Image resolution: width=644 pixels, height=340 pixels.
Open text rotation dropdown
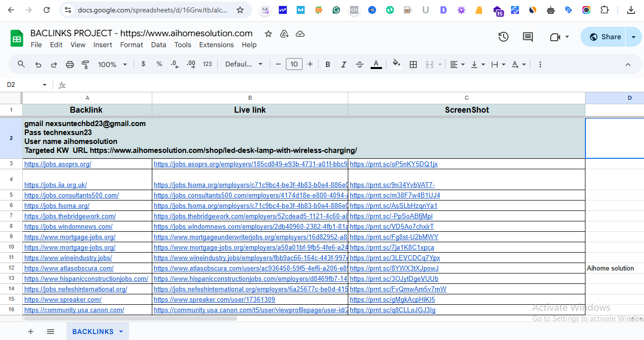[518, 65]
